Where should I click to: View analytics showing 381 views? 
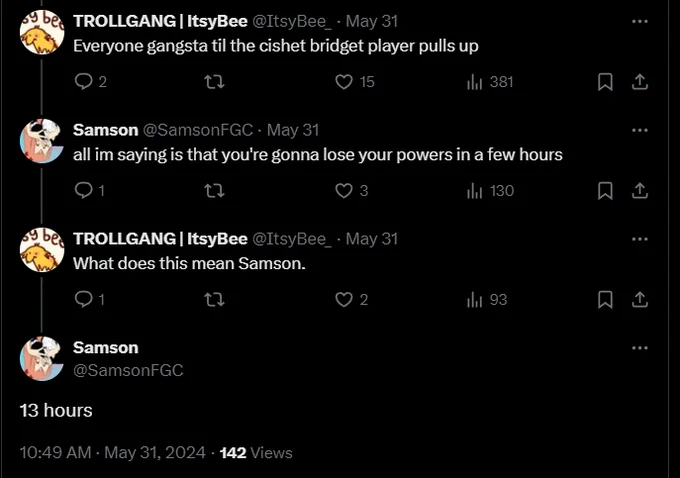(x=490, y=82)
